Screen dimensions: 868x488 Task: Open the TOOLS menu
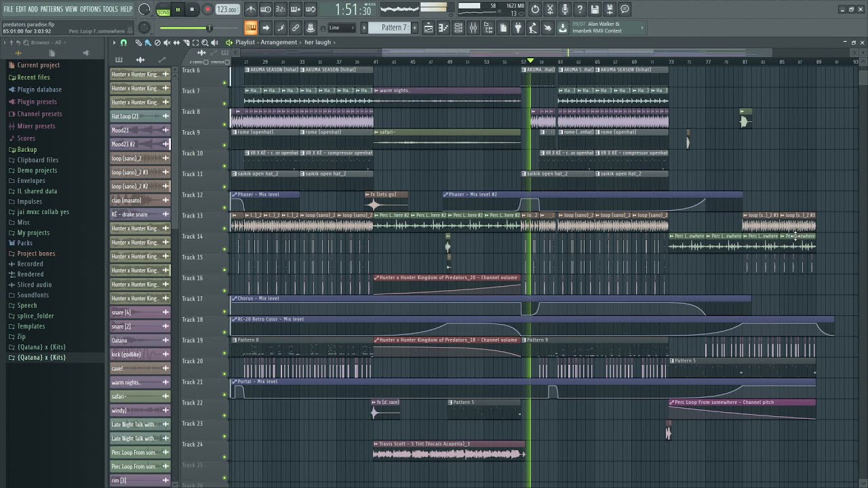tap(111, 9)
